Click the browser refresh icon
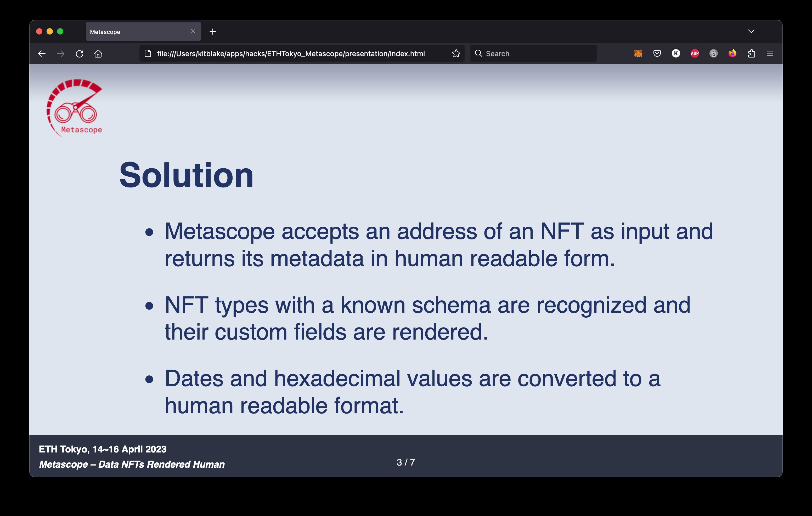 [x=79, y=53]
